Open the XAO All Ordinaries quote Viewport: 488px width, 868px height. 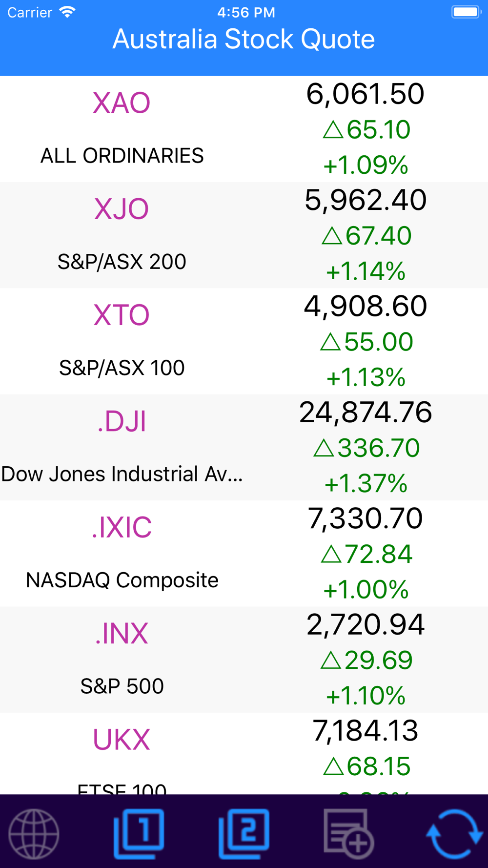point(122,129)
